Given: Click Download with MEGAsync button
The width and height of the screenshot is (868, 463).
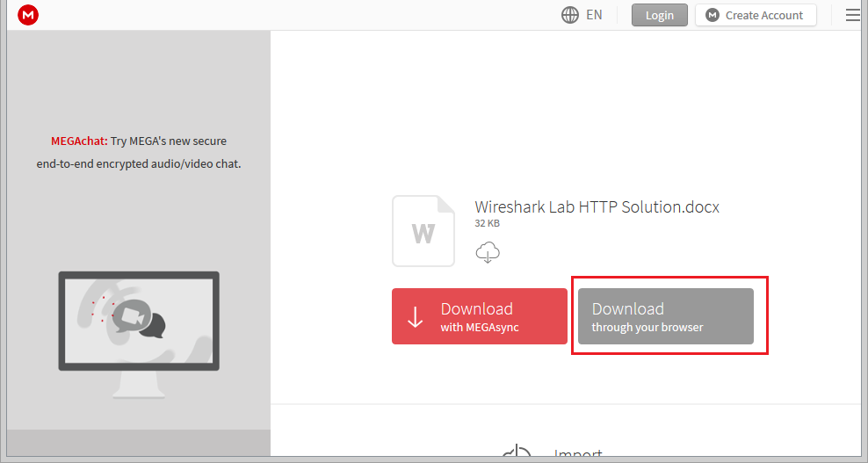Looking at the screenshot, I should tap(480, 316).
